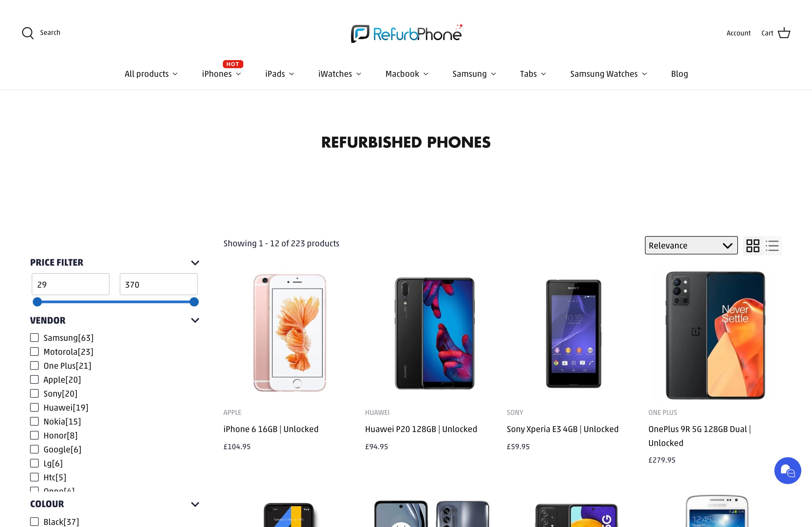This screenshot has width=812, height=527.
Task: Click the minimum price input field
Action: 70,284
